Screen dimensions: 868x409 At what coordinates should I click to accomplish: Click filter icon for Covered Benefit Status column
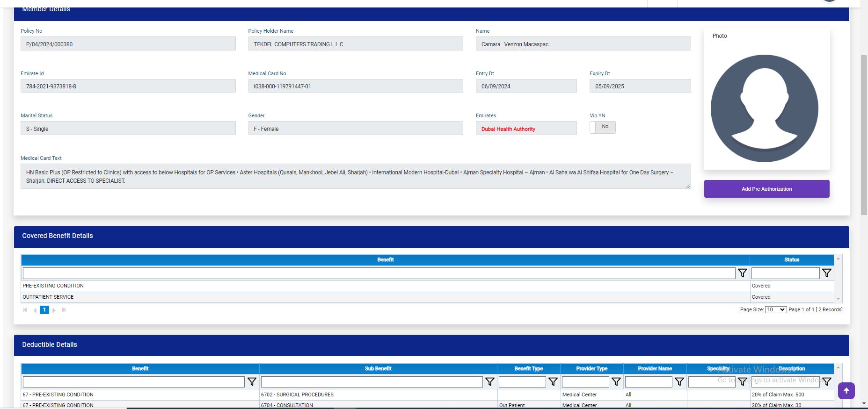pyautogui.click(x=826, y=273)
